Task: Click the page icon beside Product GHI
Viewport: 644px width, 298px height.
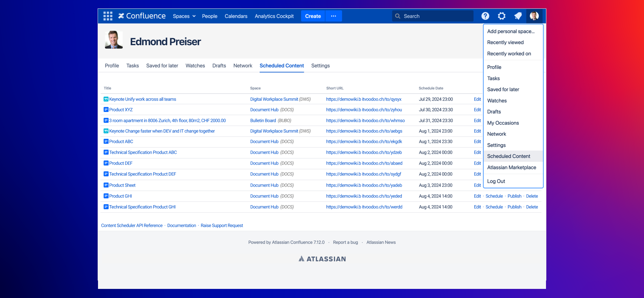Action: [x=106, y=196]
